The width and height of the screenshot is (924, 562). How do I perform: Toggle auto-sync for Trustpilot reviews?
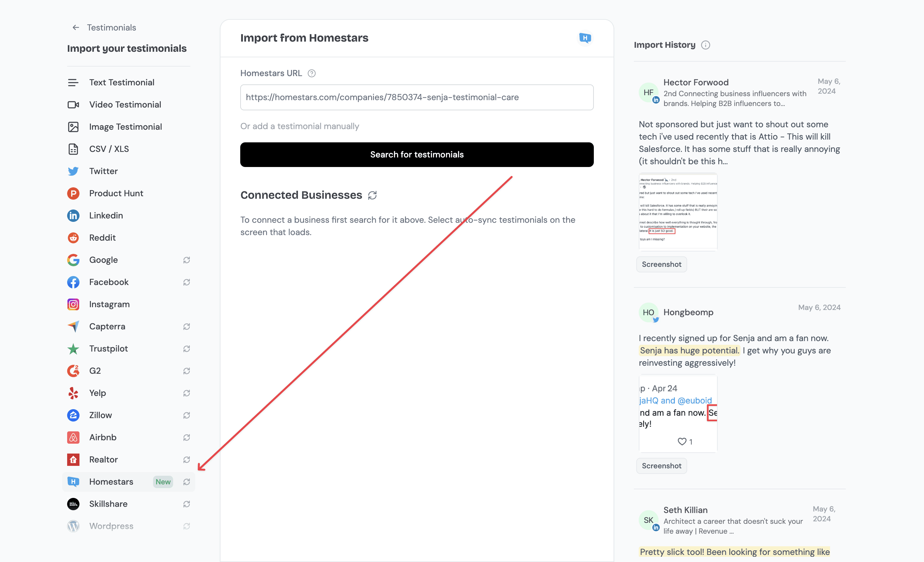pos(187,348)
